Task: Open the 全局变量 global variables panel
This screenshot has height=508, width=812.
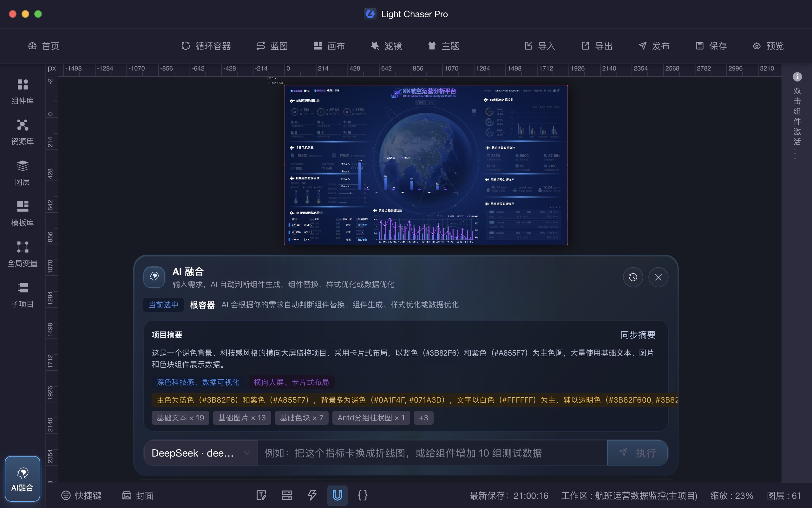Action: (x=23, y=254)
